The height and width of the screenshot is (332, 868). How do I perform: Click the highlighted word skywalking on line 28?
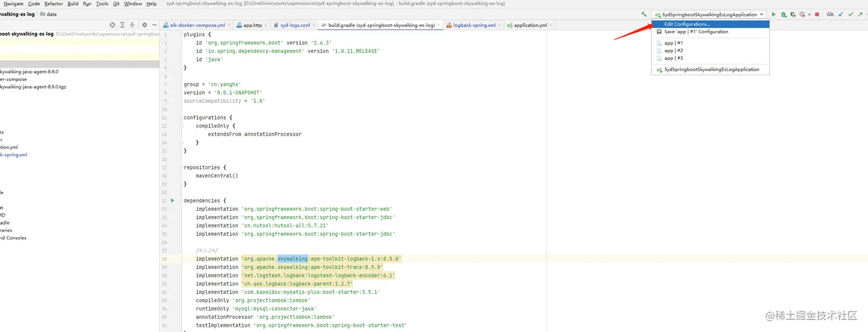(x=292, y=258)
